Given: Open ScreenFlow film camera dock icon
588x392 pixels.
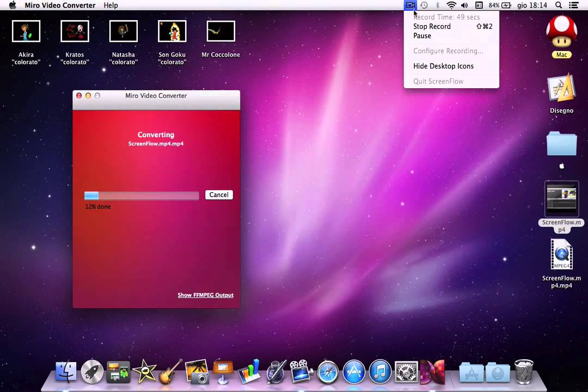Looking at the screenshot, I should pos(302,372).
